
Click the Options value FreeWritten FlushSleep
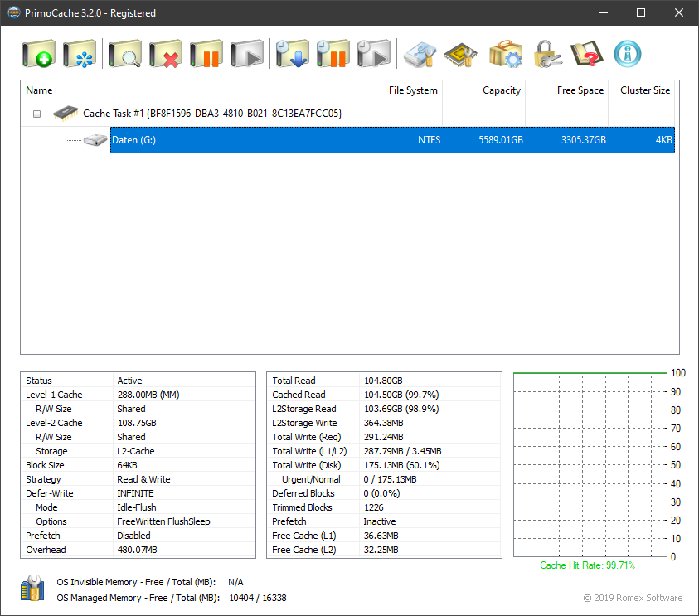163,521
